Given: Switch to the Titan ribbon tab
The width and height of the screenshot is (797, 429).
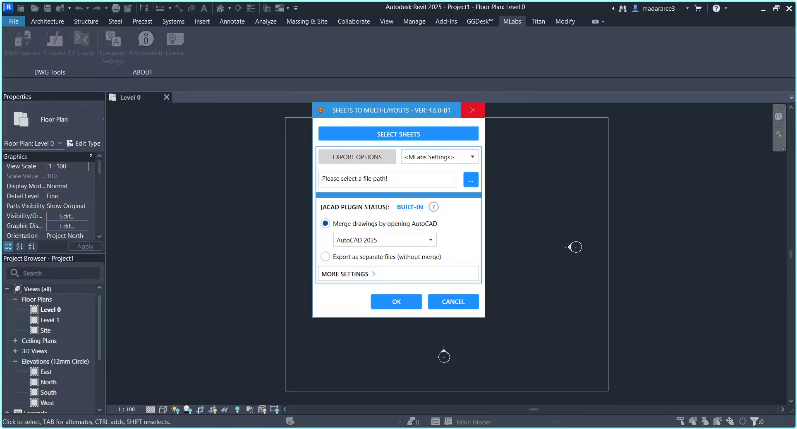Looking at the screenshot, I should pyautogui.click(x=538, y=21).
